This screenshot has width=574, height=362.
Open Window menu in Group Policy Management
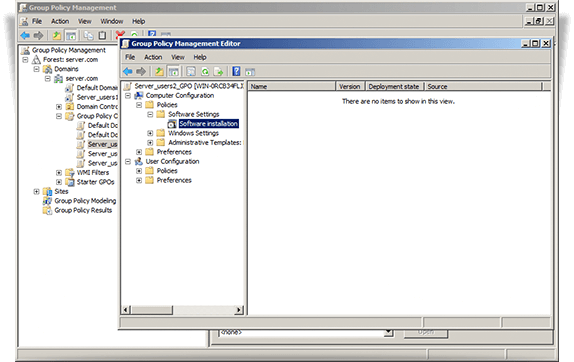point(112,21)
